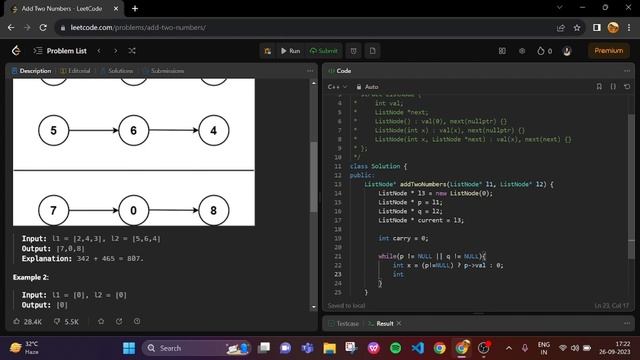640x360 pixels.
Task: Open the profile avatar menu
Action: [567, 51]
